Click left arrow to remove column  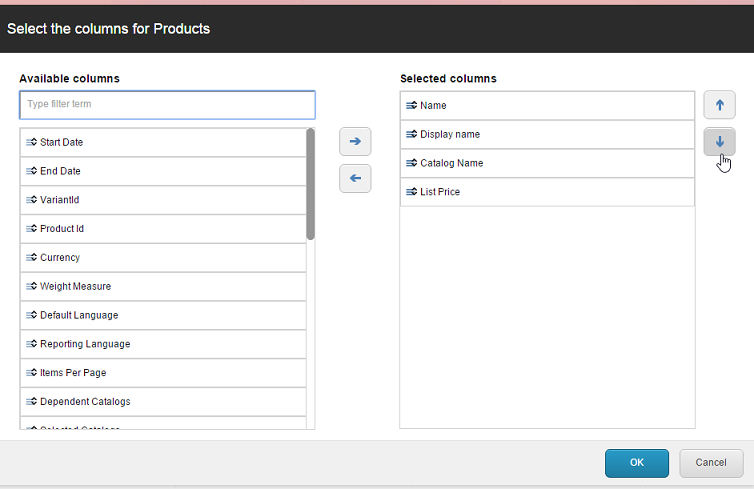[355, 178]
